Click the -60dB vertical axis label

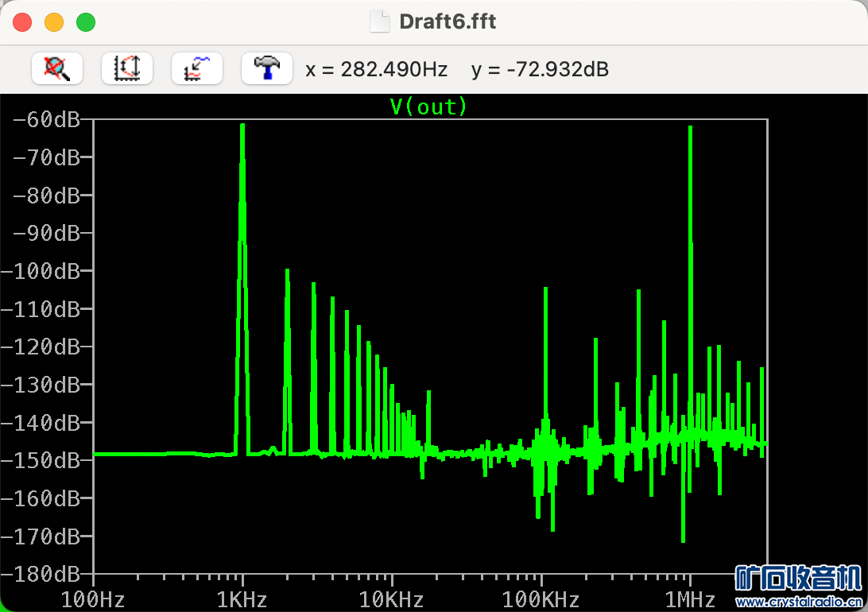pos(46,120)
